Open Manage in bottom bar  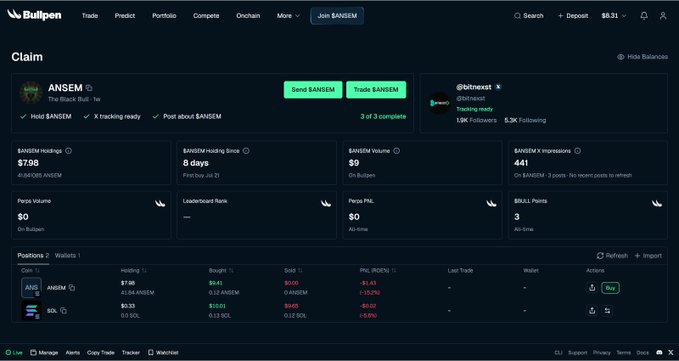click(x=44, y=353)
